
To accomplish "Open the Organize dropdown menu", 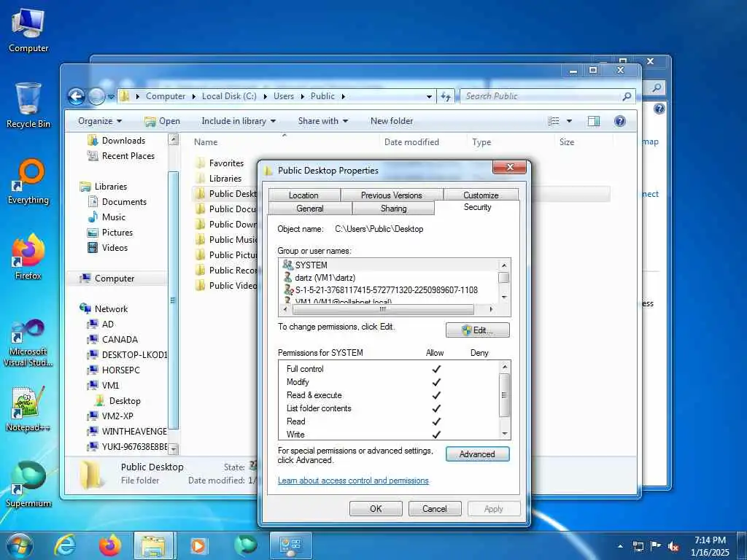I will (x=100, y=121).
